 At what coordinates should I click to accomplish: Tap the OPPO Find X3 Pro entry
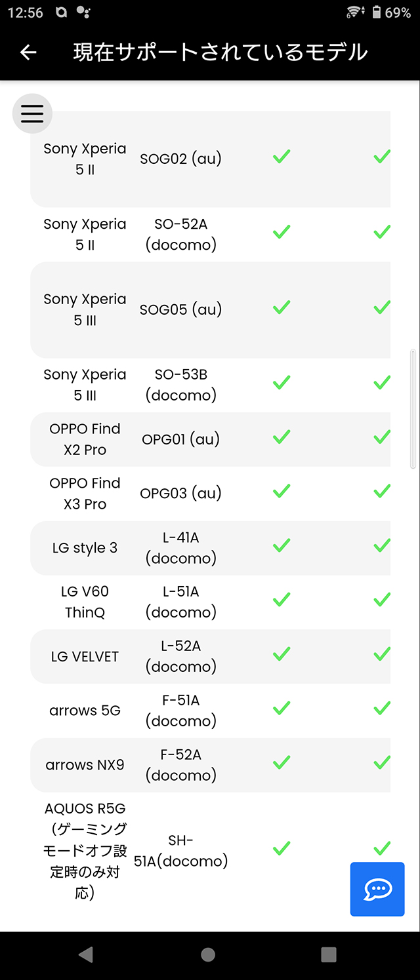point(85,494)
